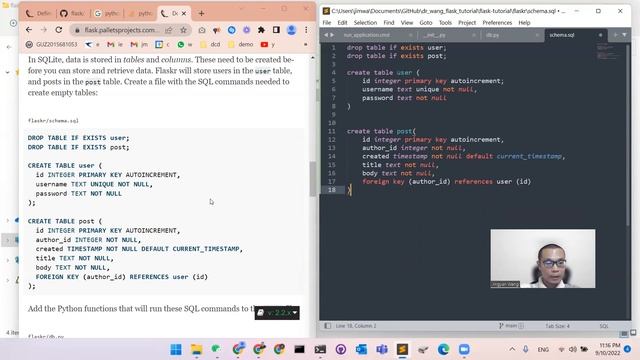
Task: Open the Sublime tab list dropdown arrow
Action: 624,35
